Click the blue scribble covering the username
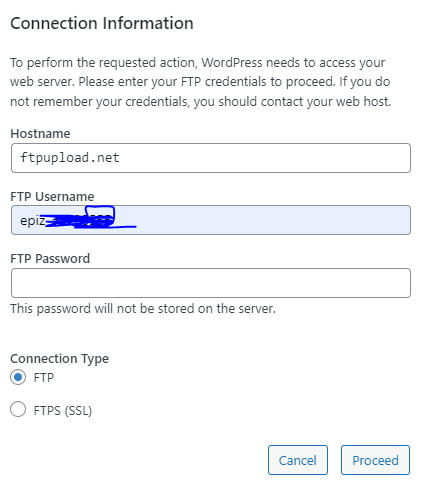Image resolution: width=425 pixels, height=497 pixels. click(90, 218)
